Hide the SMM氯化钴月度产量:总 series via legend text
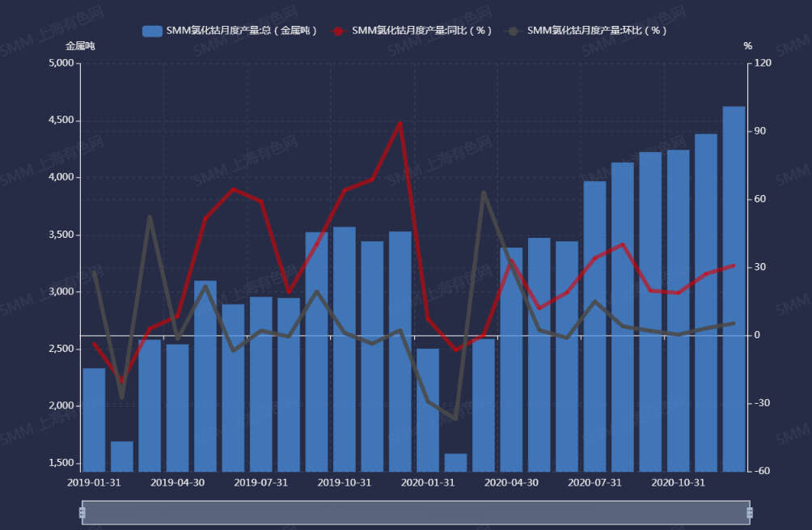This screenshot has width=812, height=530. (x=241, y=31)
